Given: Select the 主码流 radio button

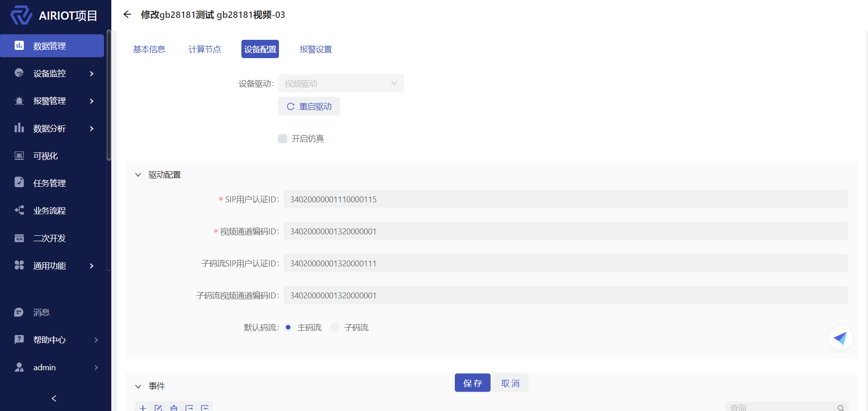Looking at the screenshot, I should coord(288,327).
